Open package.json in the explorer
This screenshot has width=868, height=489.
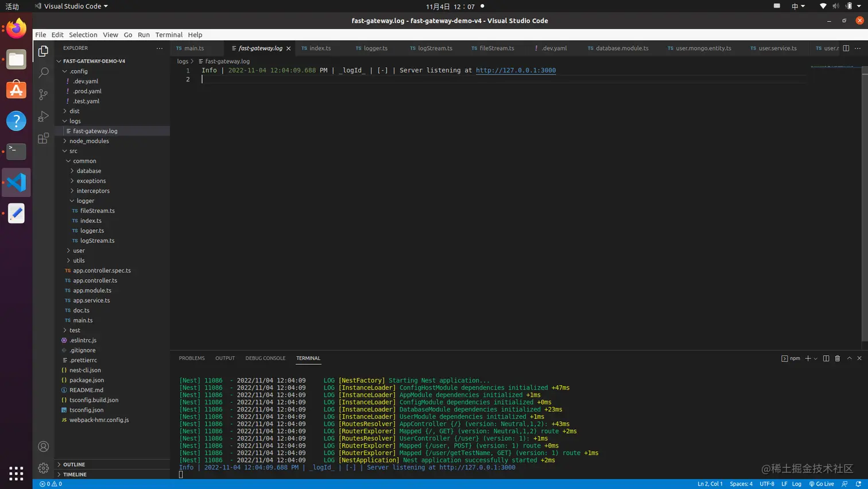pos(87,380)
